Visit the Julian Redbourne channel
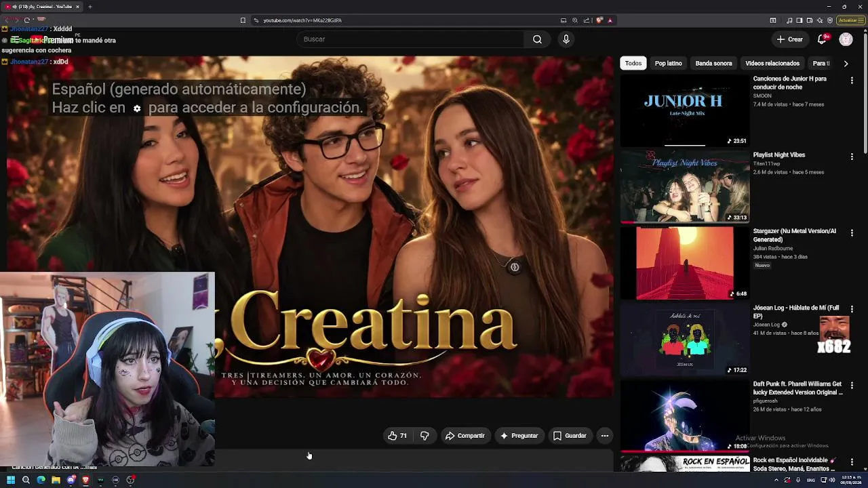This screenshot has height=488, width=868. [773, 249]
